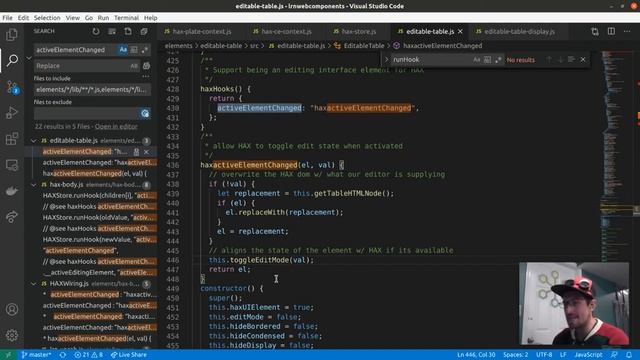Click the Replace All icon
640x360 pixels.
(x=147, y=66)
